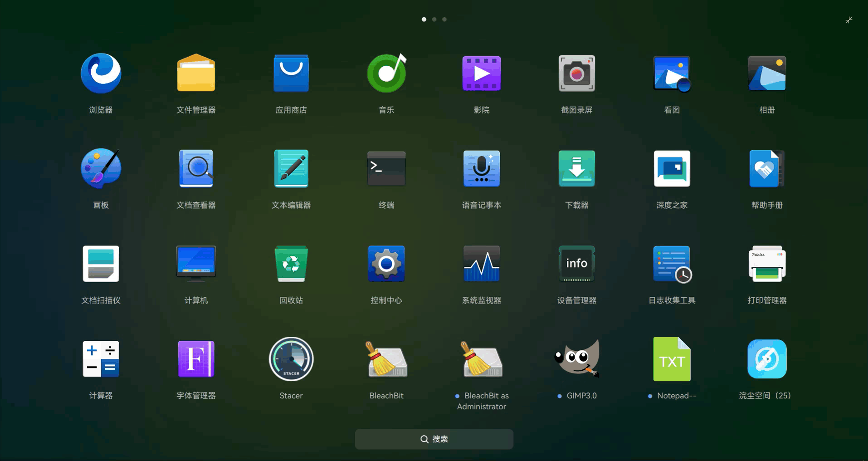Open the Stacer system optimizer
The width and height of the screenshot is (868, 461).
[291, 359]
